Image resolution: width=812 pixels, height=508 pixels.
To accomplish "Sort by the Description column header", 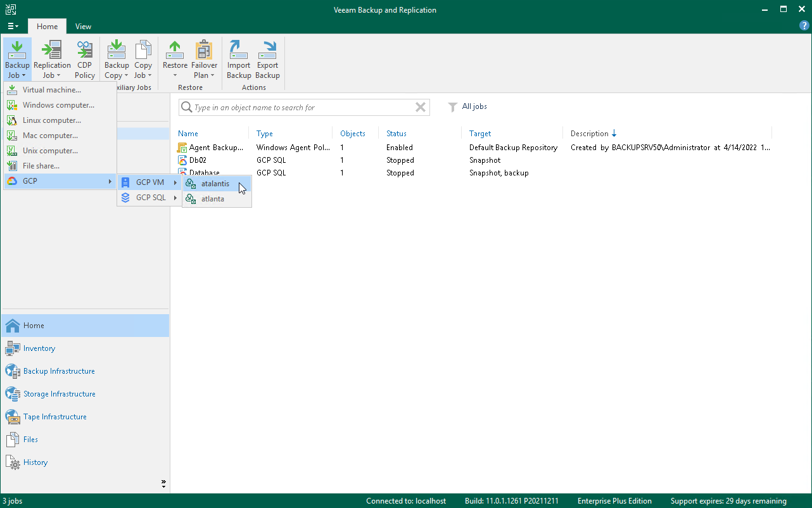I will click(x=593, y=134).
